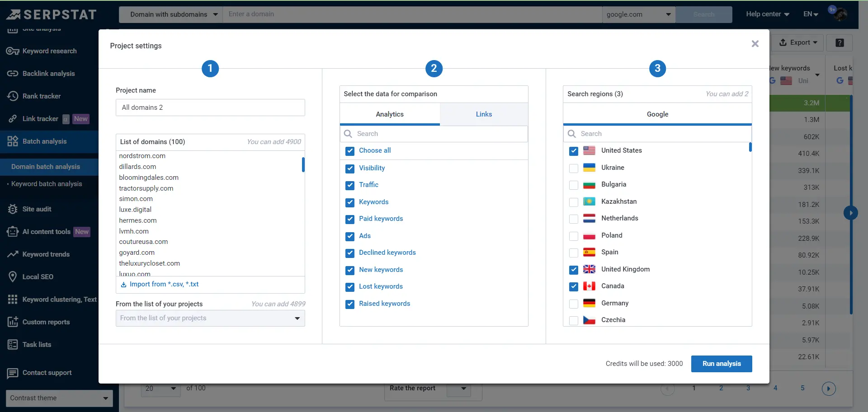Open Keyword research sidebar icon
This screenshot has width=868, height=412.
[x=13, y=51]
